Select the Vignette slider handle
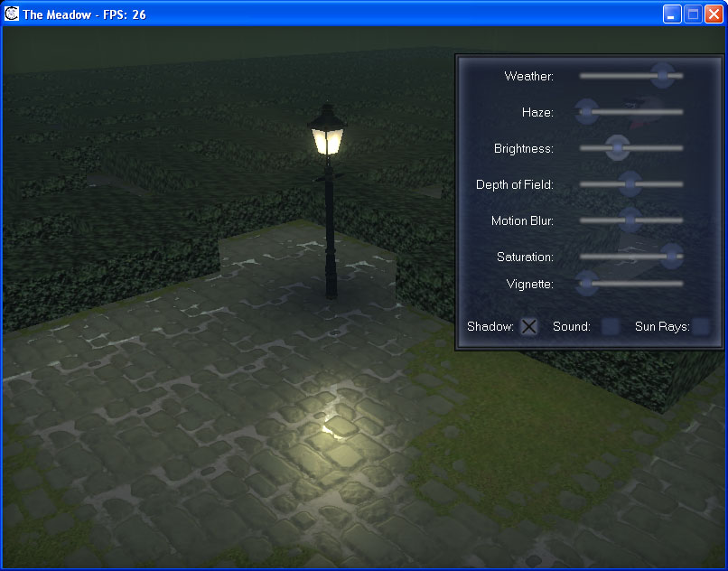The width and height of the screenshot is (728, 571). [587, 284]
